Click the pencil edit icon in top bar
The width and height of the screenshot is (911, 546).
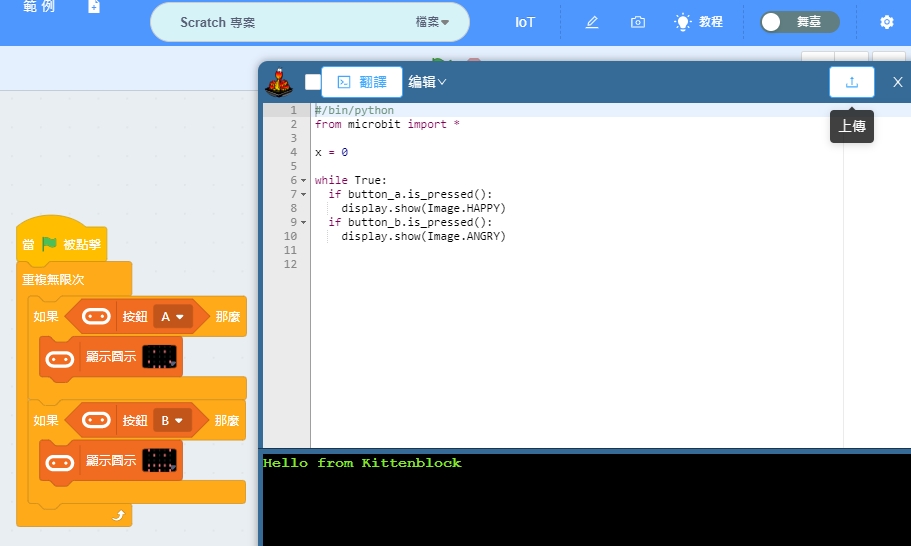coord(592,22)
